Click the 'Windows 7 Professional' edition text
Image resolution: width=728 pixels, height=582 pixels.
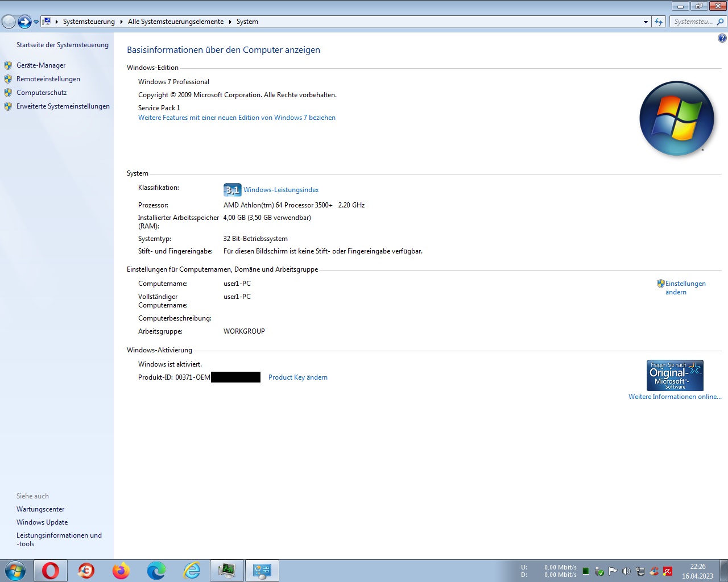[x=173, y=82]
